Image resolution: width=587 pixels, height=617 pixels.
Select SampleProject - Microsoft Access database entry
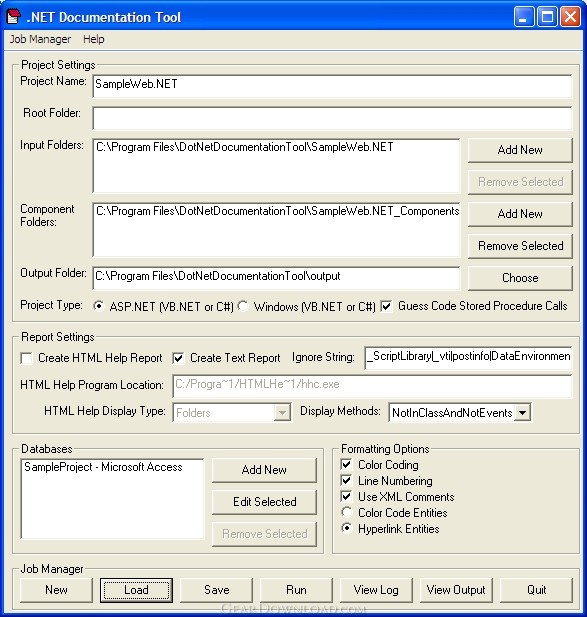click(103, 467)
